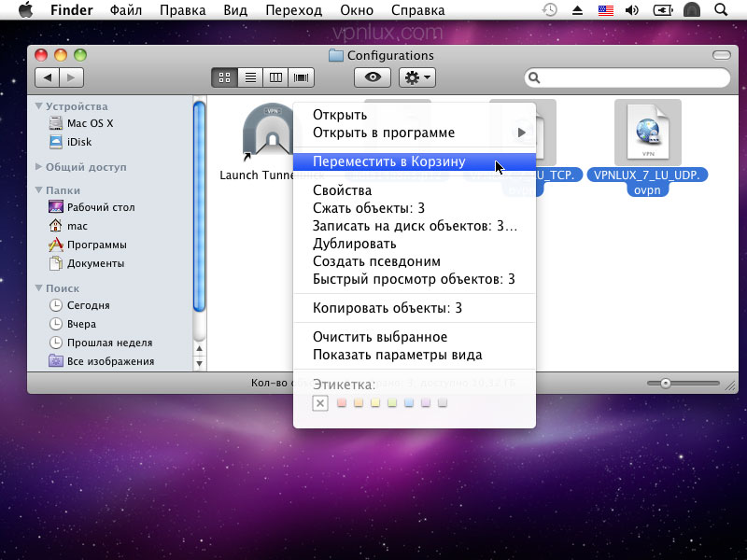
Task: Open the Переход menu
Action: coord(294,10)
